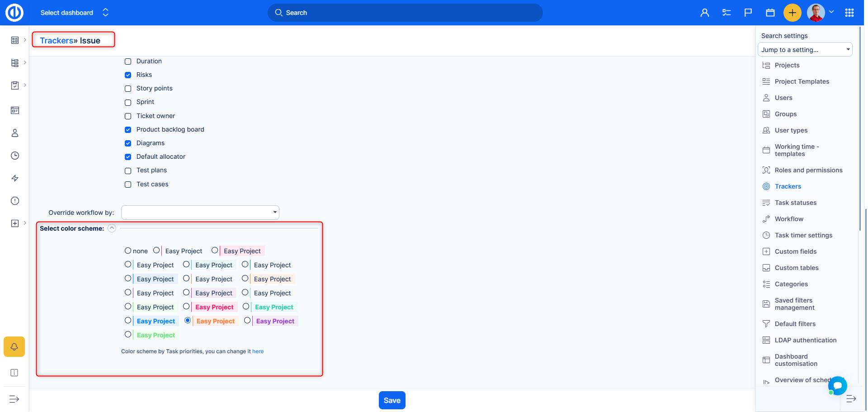Open the Override workflow by dropdown
The image size is (868, 412).
coord(200,213)
